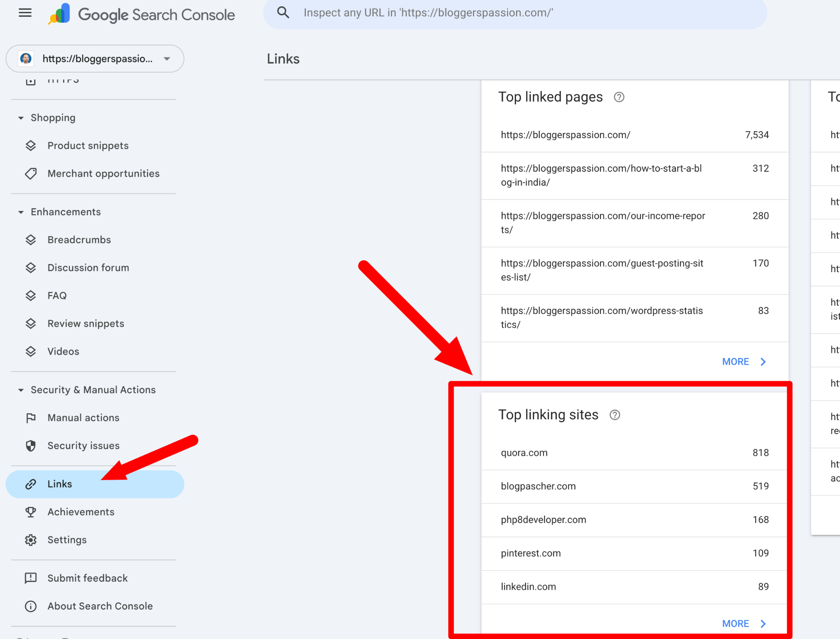Collapse the Shopping section
This screenshot has height=639, width=840.
22,118
